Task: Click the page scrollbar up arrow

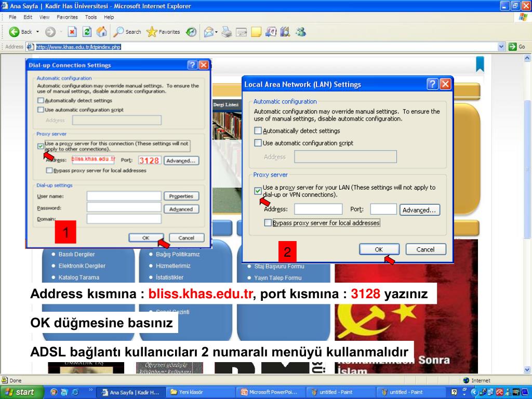Action: click(x=528, y=58)
